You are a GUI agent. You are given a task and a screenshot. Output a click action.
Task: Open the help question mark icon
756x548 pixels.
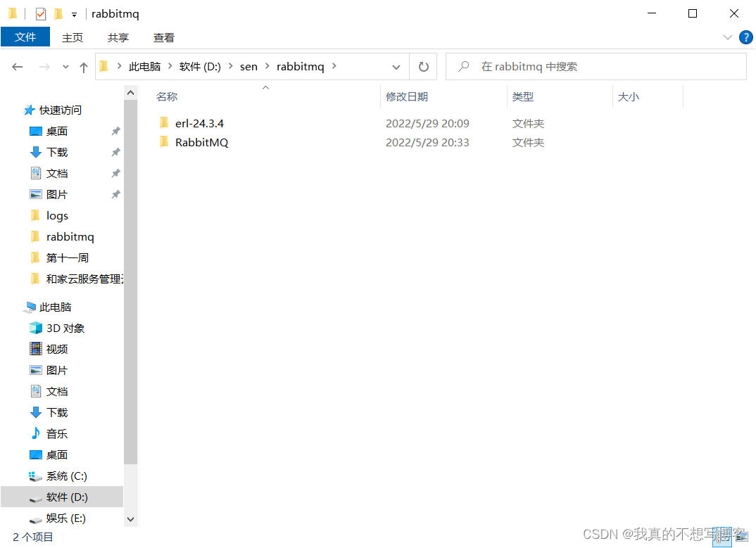(746, 37)
